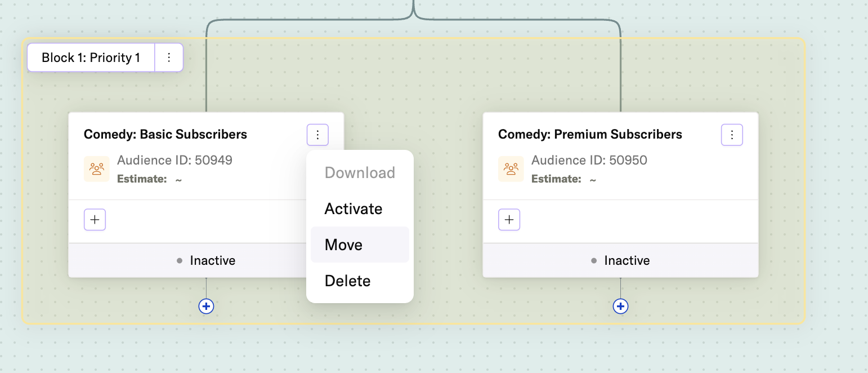Click the Inactive status dot on Premium Subscribers

click(594, 260)
